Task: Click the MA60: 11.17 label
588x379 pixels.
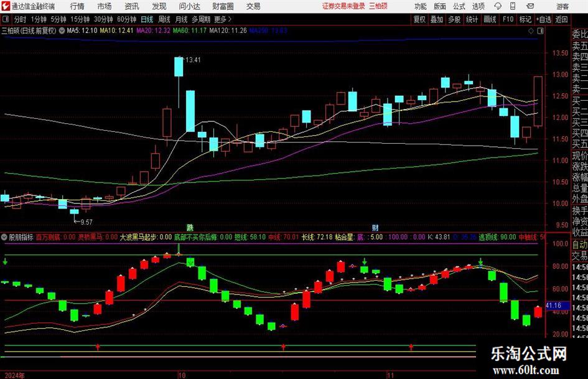Action: (190, 30)
